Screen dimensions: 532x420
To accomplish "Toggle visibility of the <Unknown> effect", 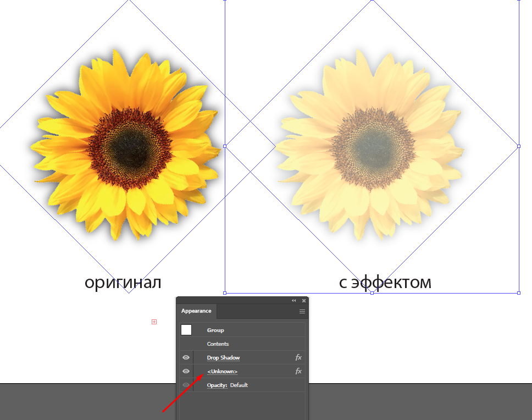I will coord(186,371).
